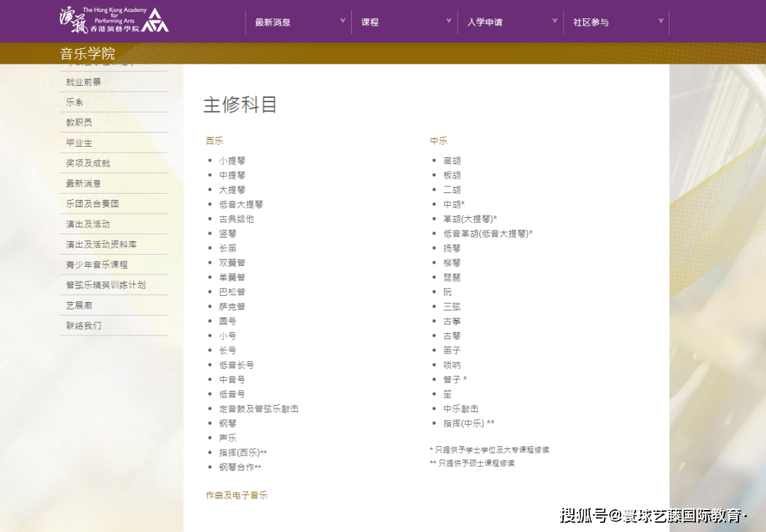This screenshot has width=766, height=532.
Task: Select 单簧管 in the list
Action: [x=232, y=277]
